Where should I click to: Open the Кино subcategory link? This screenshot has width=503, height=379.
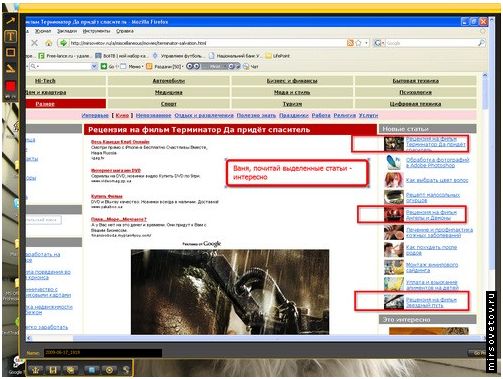pos(122,115)
